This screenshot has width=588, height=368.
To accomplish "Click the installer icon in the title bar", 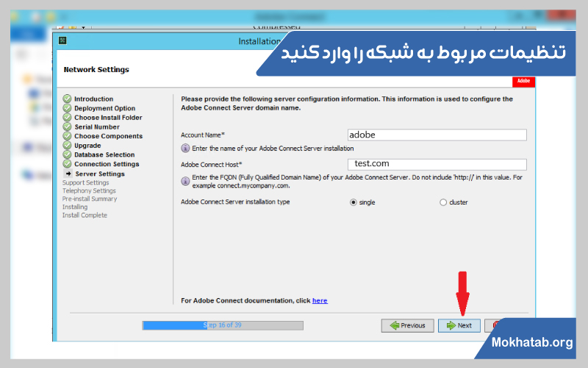I will coord(62,41).
